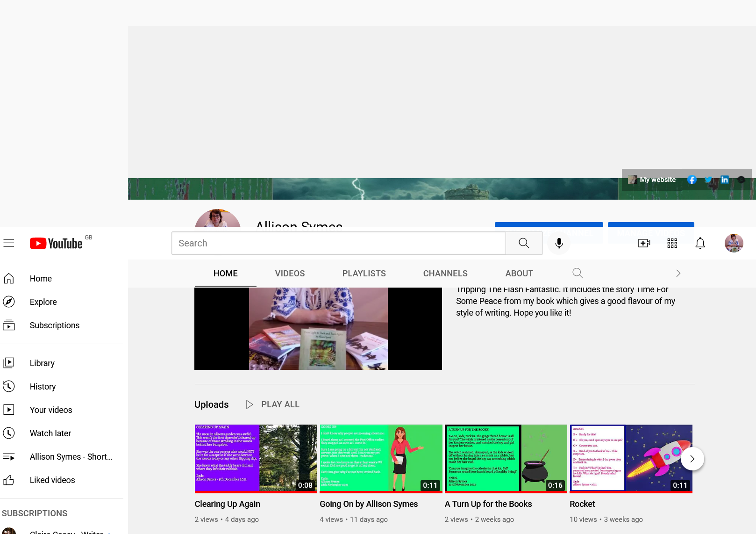This screenshot has height=534, width=756.
Task: Search within channel using magnifier icon
Action: coord(578,273)
